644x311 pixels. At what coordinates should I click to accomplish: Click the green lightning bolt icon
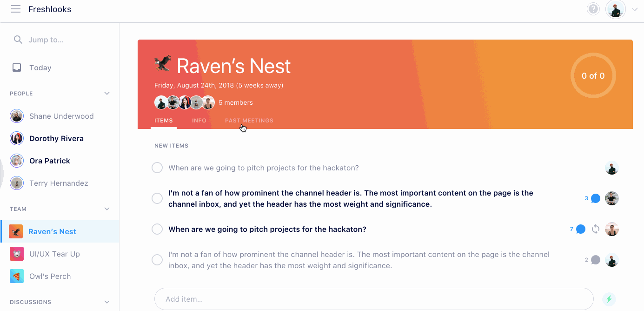(x=609, y=299)
